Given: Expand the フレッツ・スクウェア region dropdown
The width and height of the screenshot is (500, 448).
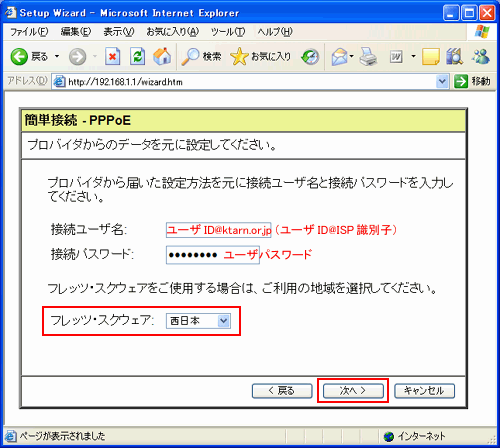Looking at the screenshot, I should point(224,321).
